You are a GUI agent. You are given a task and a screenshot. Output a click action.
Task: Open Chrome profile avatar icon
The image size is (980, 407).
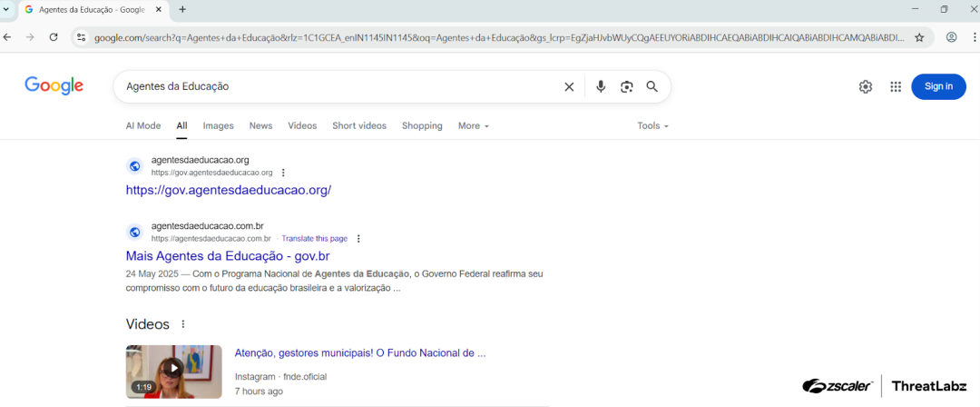pyautogui.click(x=952, y=37)
